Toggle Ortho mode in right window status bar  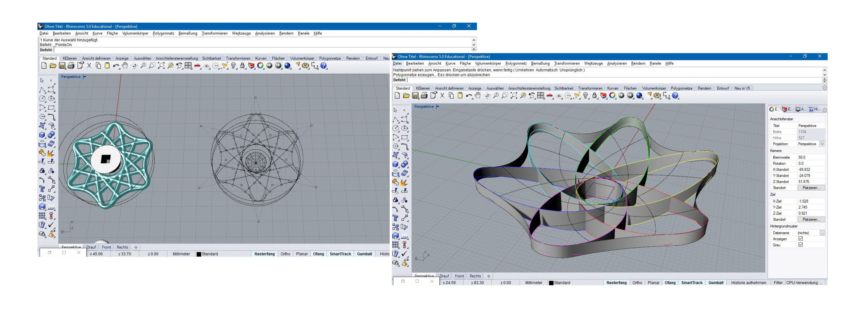[x=637, y=283]
